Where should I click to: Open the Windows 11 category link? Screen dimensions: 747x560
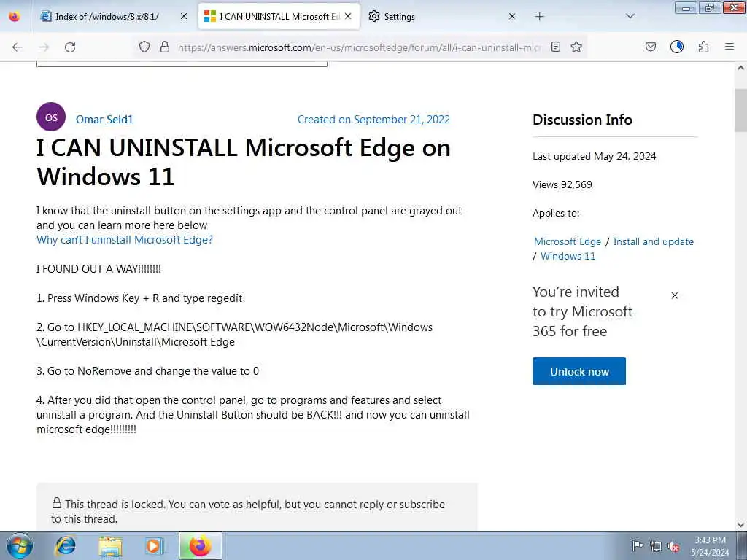(568, 256)
